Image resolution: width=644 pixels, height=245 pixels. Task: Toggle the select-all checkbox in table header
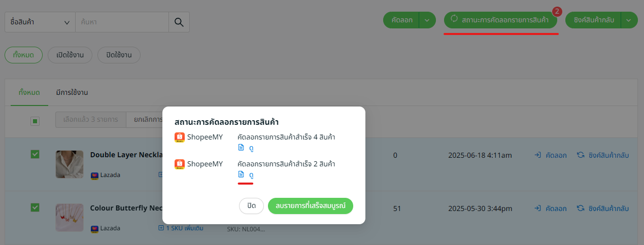[35, 121]
